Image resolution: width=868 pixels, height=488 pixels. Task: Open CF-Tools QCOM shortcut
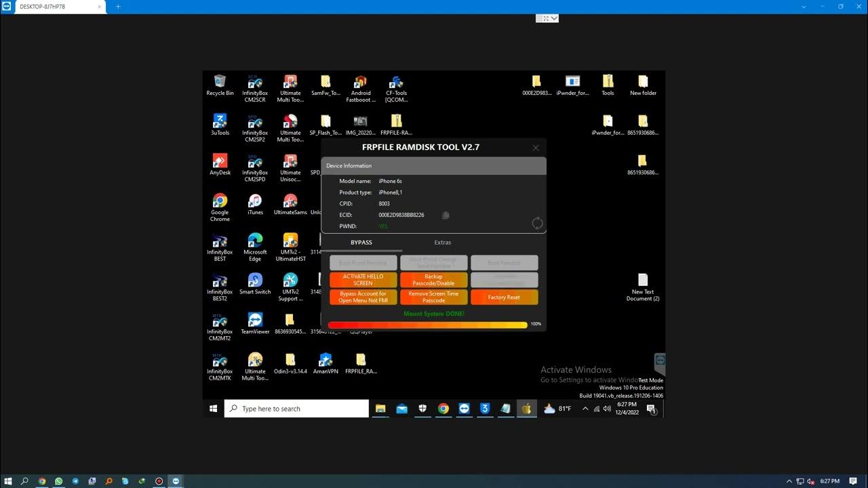(x=396, y=88)
